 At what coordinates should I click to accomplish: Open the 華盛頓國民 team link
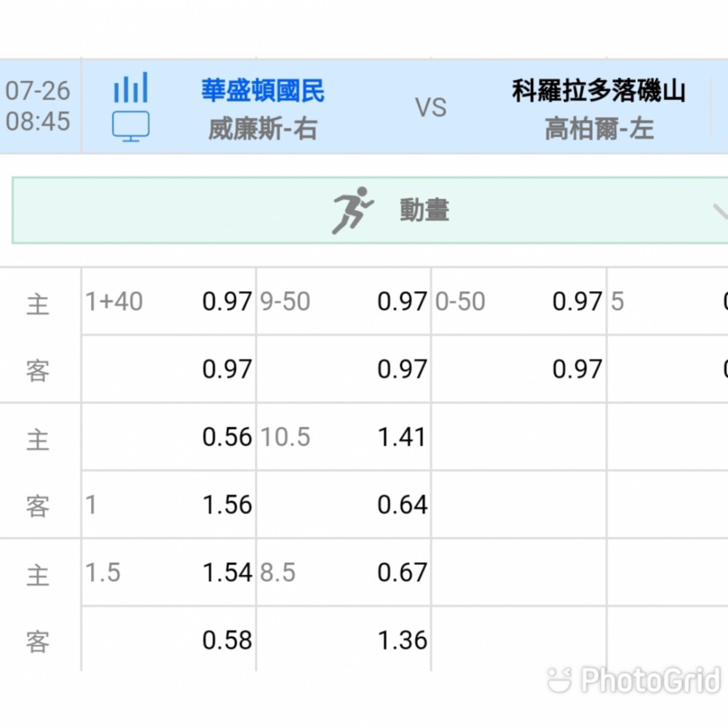point(263,90)
